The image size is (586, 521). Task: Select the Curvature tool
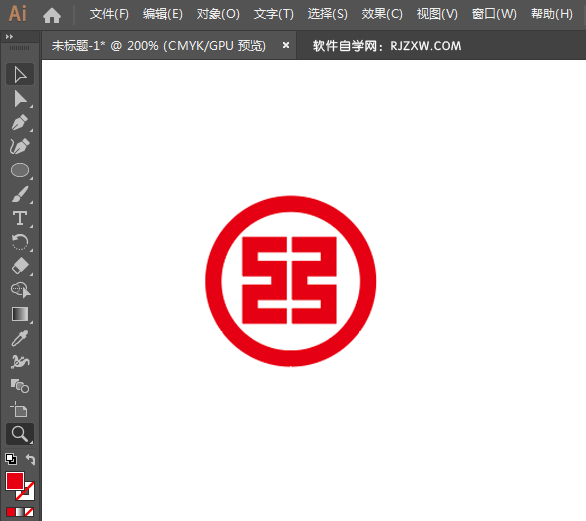20,147
